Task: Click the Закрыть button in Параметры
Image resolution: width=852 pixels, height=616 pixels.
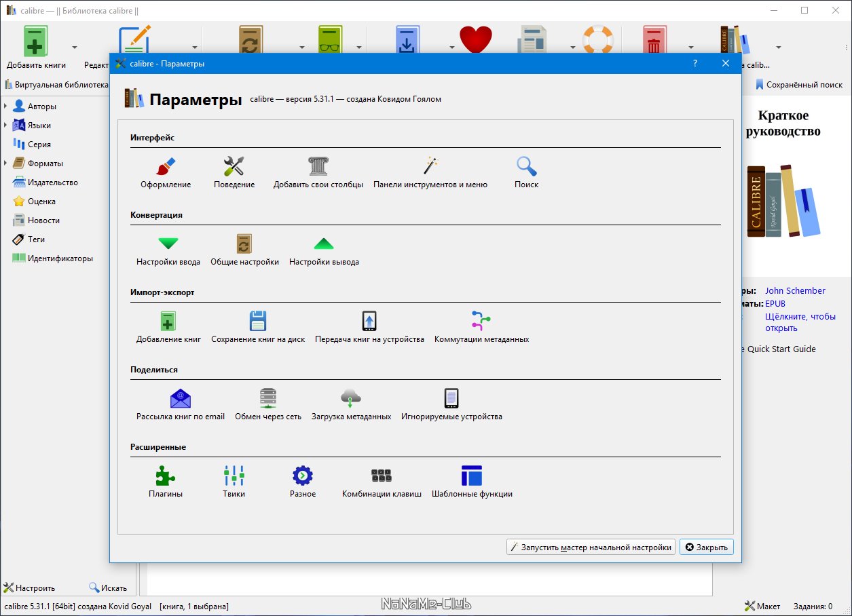Action: point(707,547)
